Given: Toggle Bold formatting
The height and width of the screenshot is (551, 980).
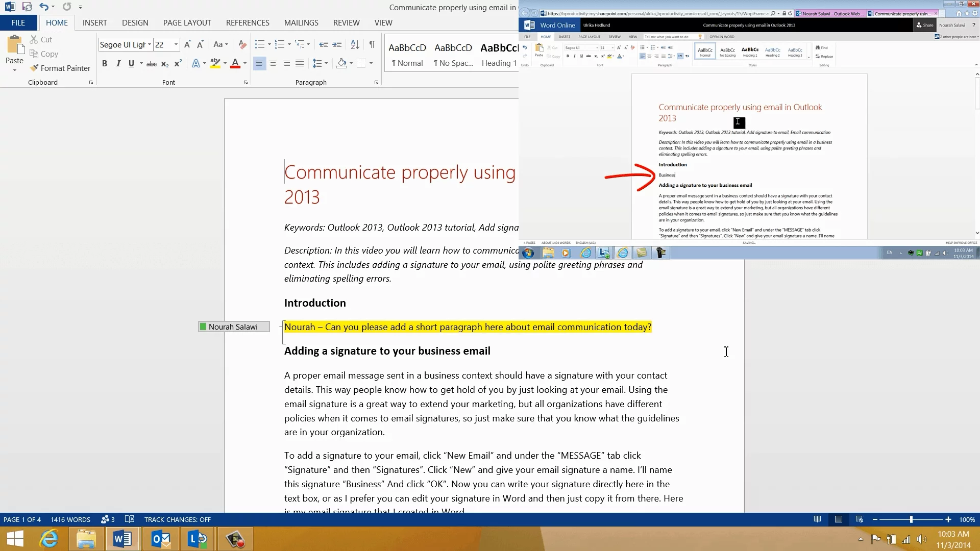Looking at the screenshot, I should tap(105, 64).
